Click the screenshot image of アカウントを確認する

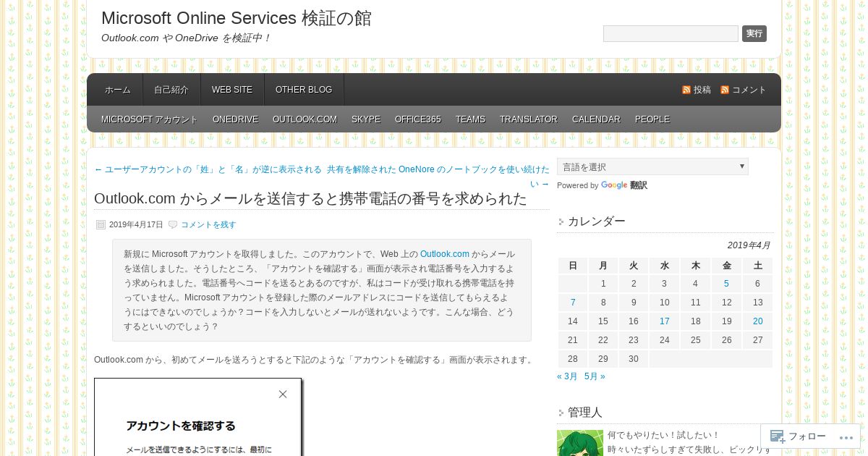[197, 417]
